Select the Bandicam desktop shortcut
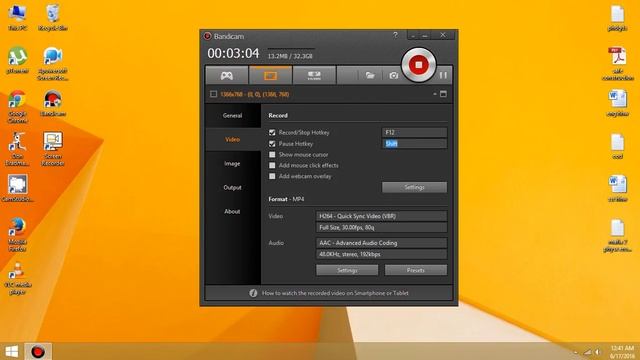 [x=53, y=104]
